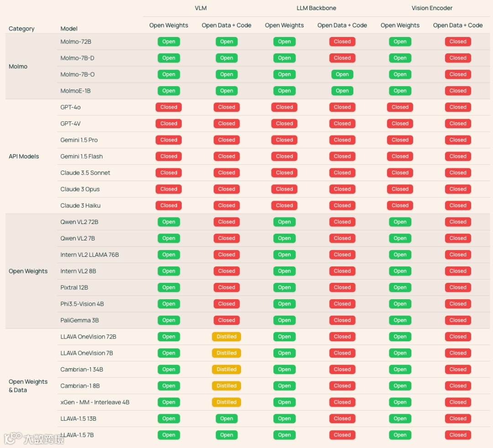This screenshot has height=448, width=493.
Task: Click LLAVA OneVision 72B model name
Action: tap(89, 337)
